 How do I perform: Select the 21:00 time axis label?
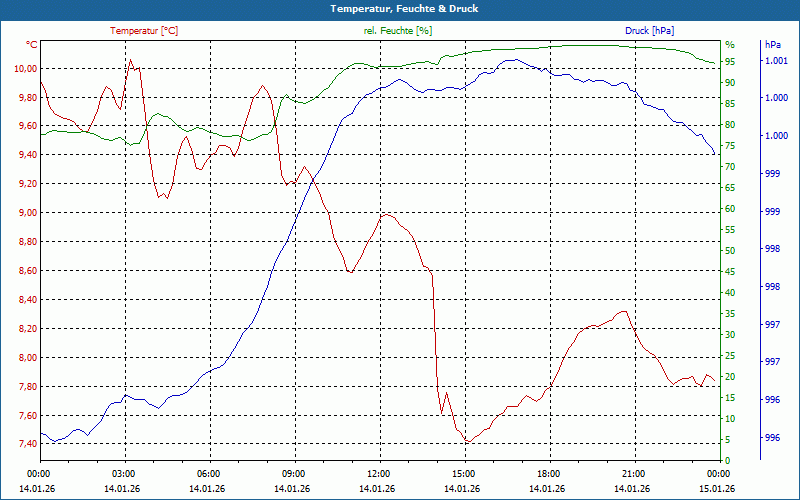(636, 473)
